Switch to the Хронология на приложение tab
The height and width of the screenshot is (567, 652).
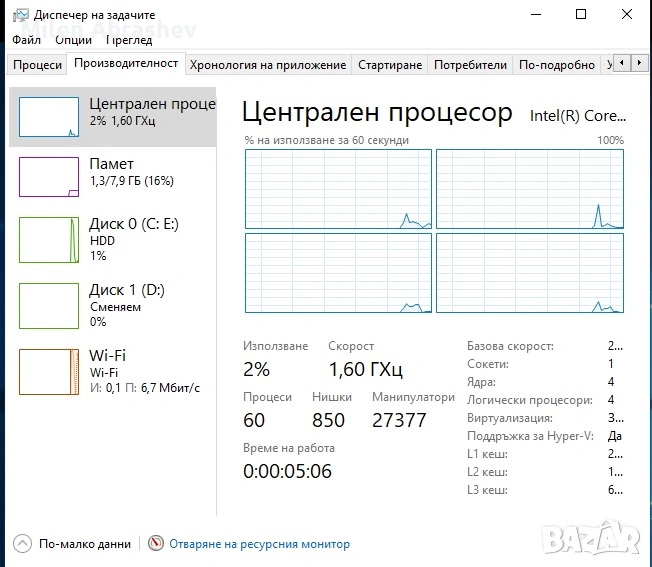click(x=268, y=65)
